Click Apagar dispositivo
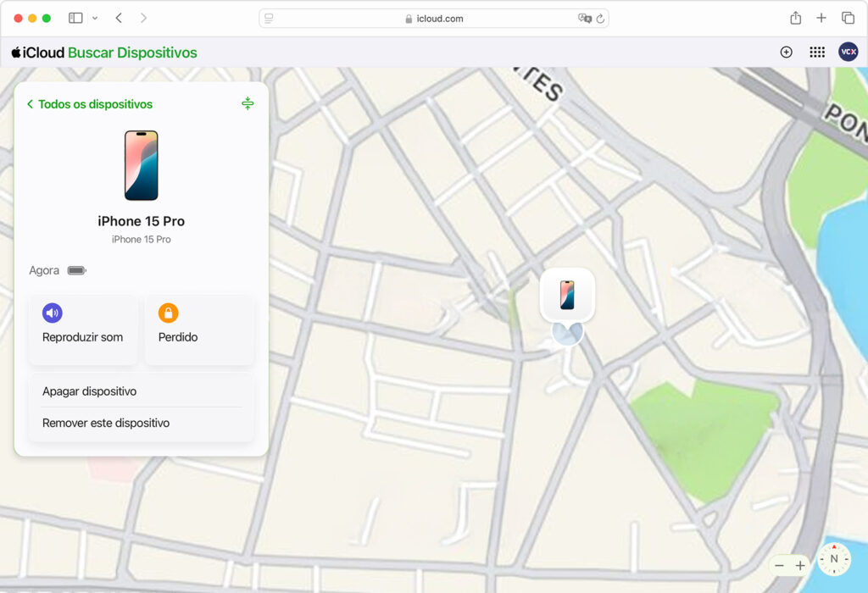868x593 pixels. tap(87, 391)
